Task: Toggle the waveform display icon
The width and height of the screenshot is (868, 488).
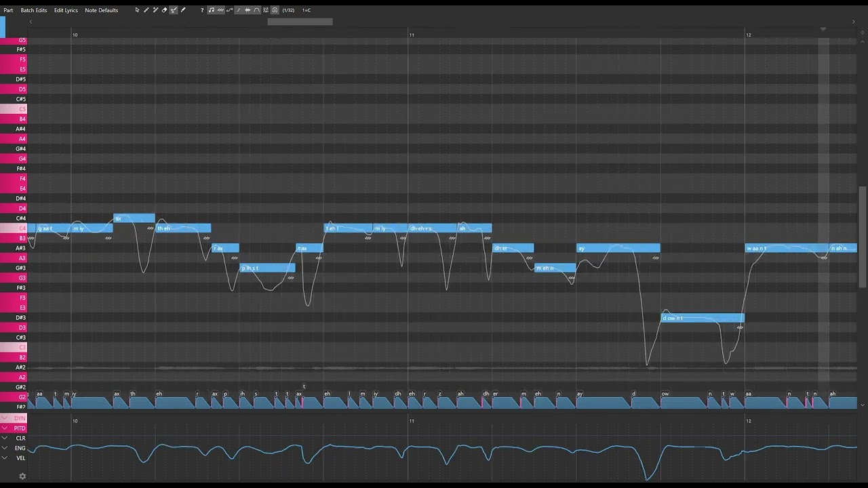Action: coord(220,10)
